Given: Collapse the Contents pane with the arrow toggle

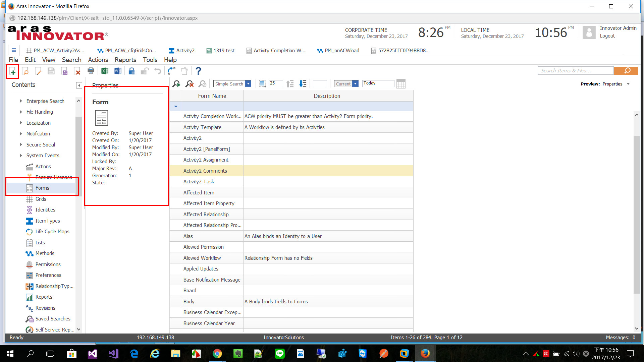Looking at the screenshot, I should pos(79,85).
